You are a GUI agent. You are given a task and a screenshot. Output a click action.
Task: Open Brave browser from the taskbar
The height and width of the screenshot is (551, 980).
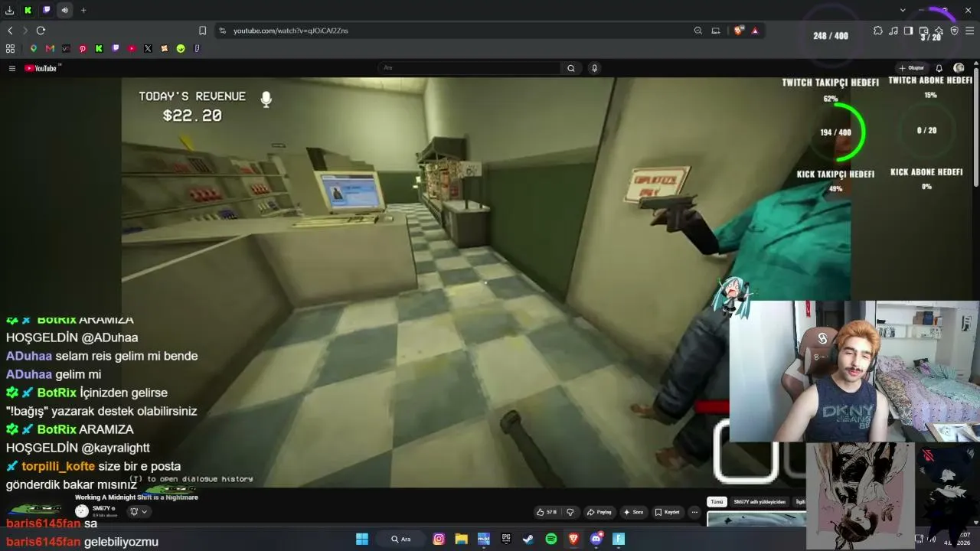point(573,539)
